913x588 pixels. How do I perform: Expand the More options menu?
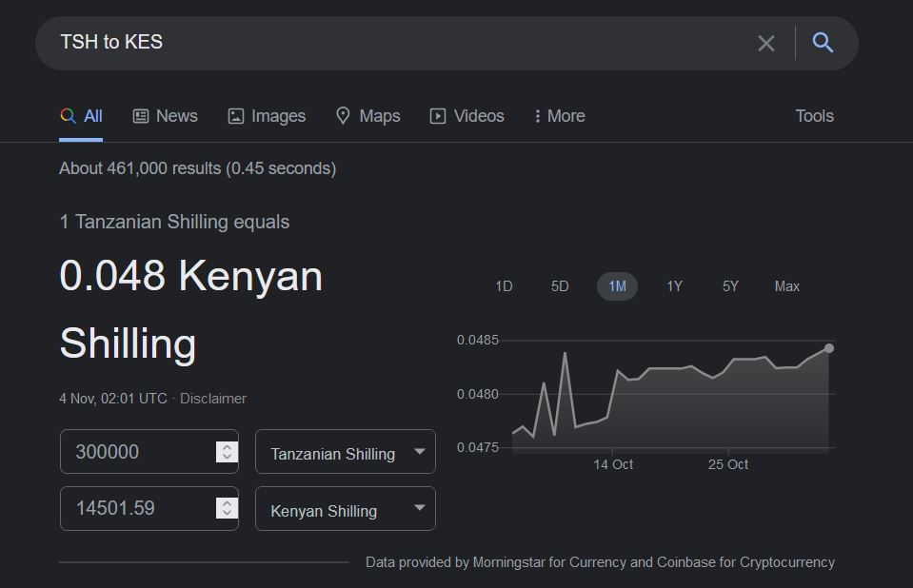coord(560,116)
